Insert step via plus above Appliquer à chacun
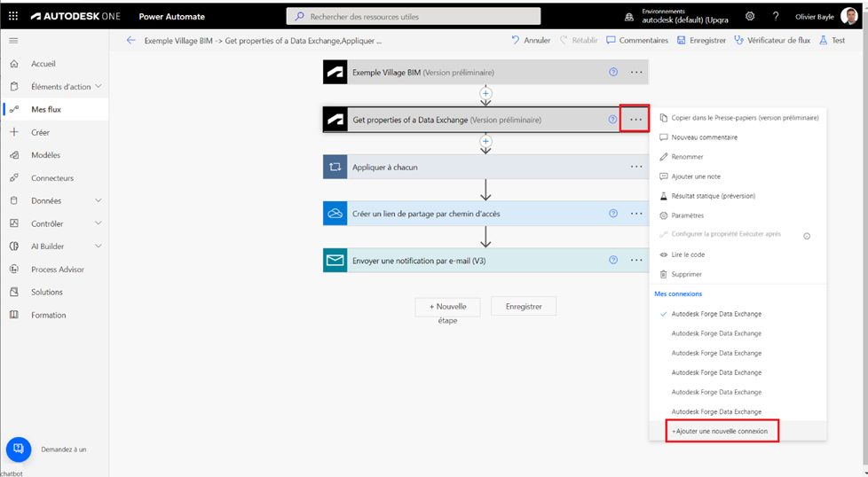Image resolution: width=868 pixels, height=477 pixels. [485, 141]
